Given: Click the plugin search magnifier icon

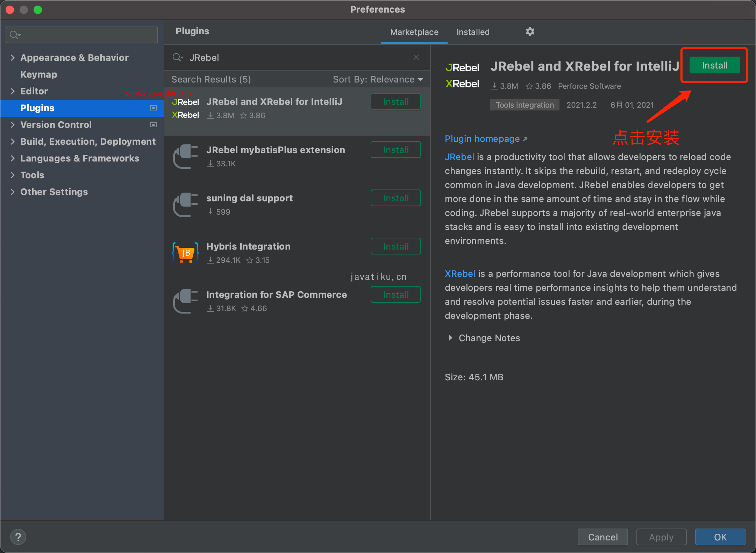Looking at the screenshot, I should click(x=177, y=57).
